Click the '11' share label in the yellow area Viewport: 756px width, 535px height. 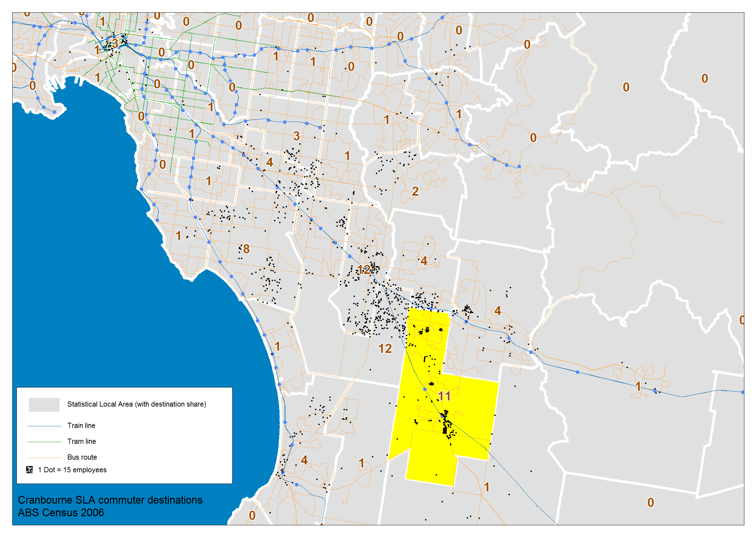pyautogui.click(x=444, y=396)
